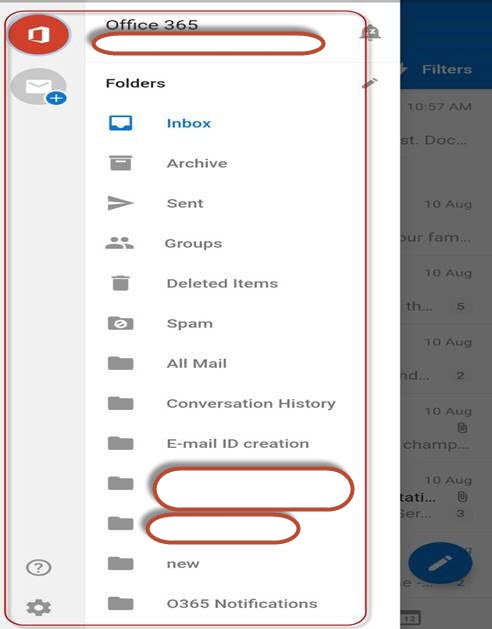Add a new mail account icon

pos(39,87)
